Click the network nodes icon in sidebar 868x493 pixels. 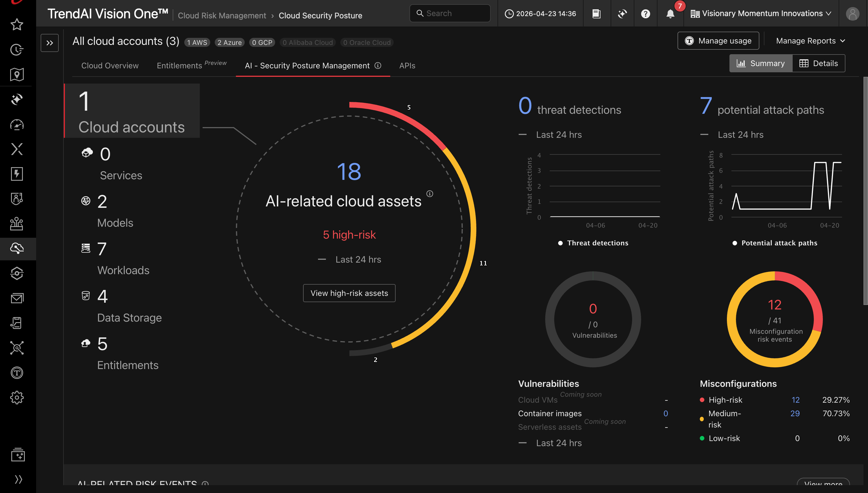coord(17,348)
